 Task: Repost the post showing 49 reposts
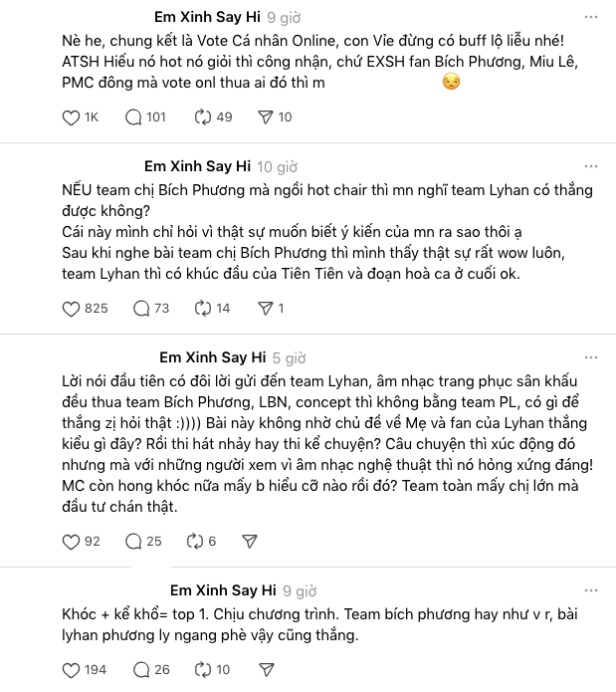click(x=203, y=117)
